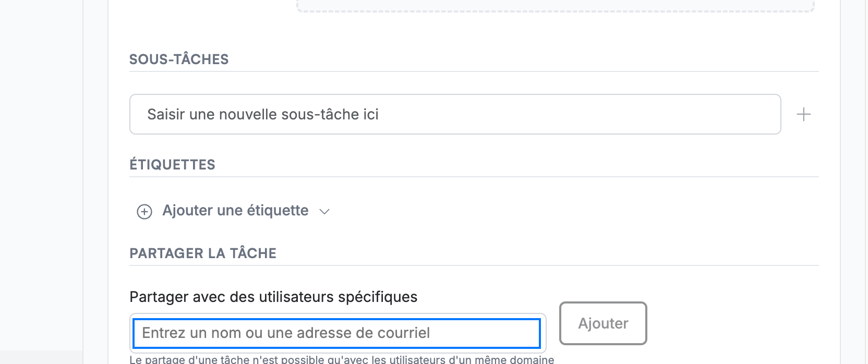Screen dimensions: 868x364
Task: Click the circled plus icon beside Ajouter une étiquette
Action: pos(144,211)
